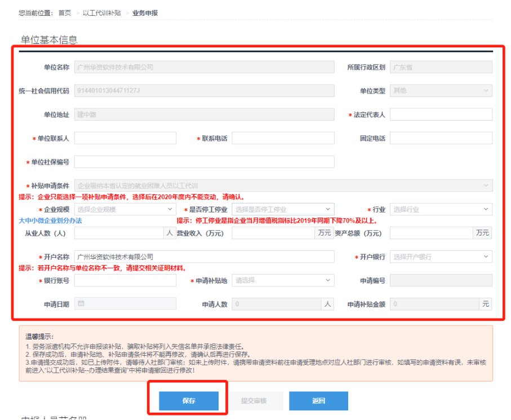Click the 开户名称 text field

(x=204, y=257)
